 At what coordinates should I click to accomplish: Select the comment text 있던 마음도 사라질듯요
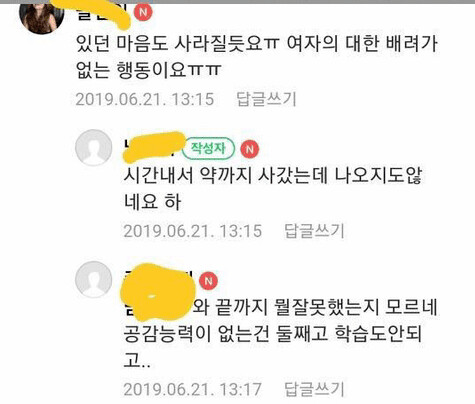[170, 44]
